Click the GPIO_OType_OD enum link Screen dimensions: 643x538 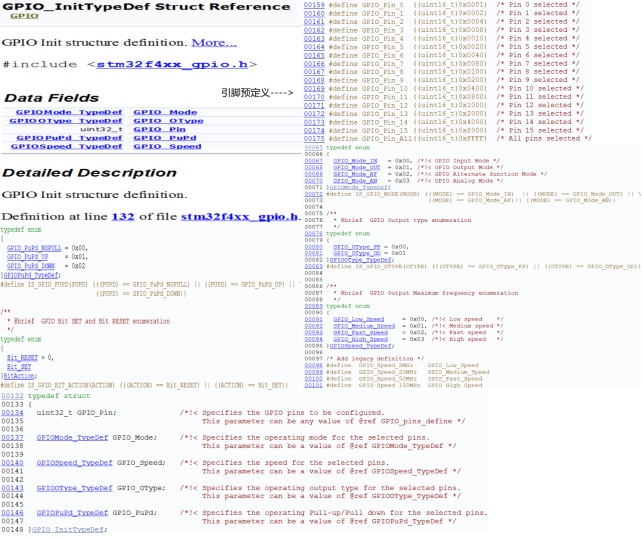(357, 253)
